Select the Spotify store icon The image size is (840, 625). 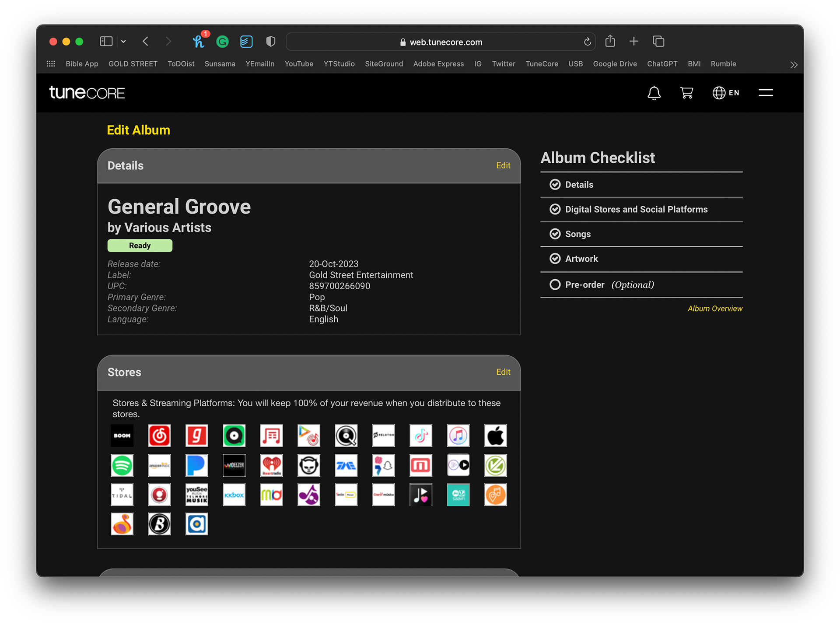click(x=122, y=465)
